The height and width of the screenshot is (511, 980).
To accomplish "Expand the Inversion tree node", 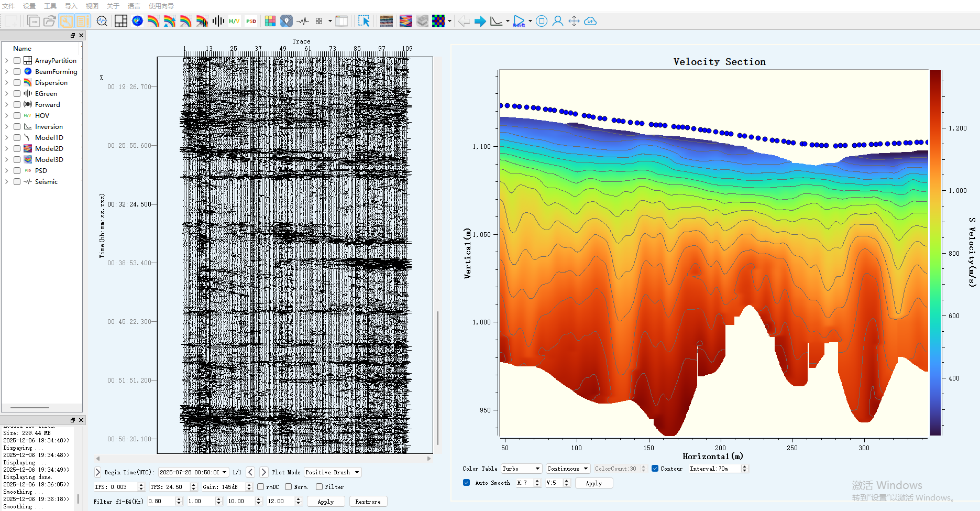I will tap(6, 127).
